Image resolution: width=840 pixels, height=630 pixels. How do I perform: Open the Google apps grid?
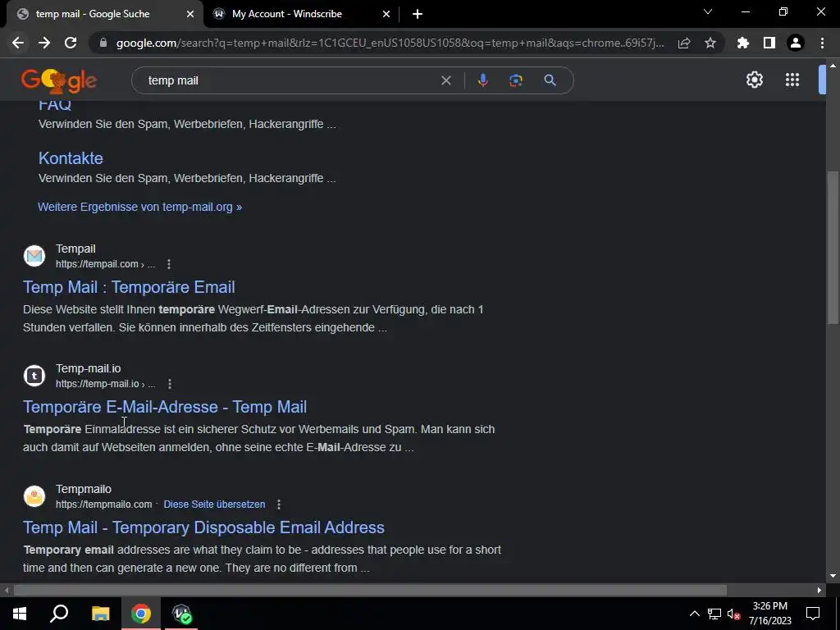(792, 80)
